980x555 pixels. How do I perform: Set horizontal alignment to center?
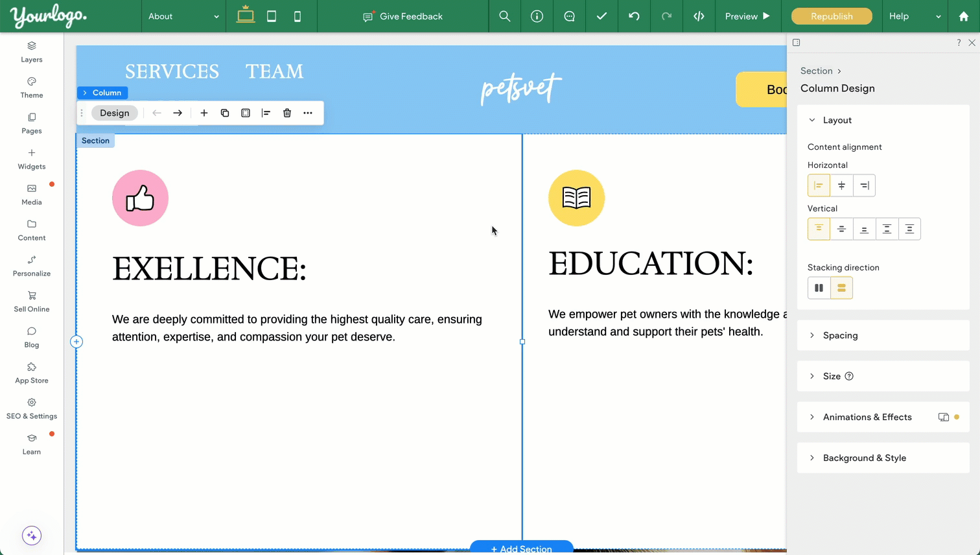pos(841,185)
